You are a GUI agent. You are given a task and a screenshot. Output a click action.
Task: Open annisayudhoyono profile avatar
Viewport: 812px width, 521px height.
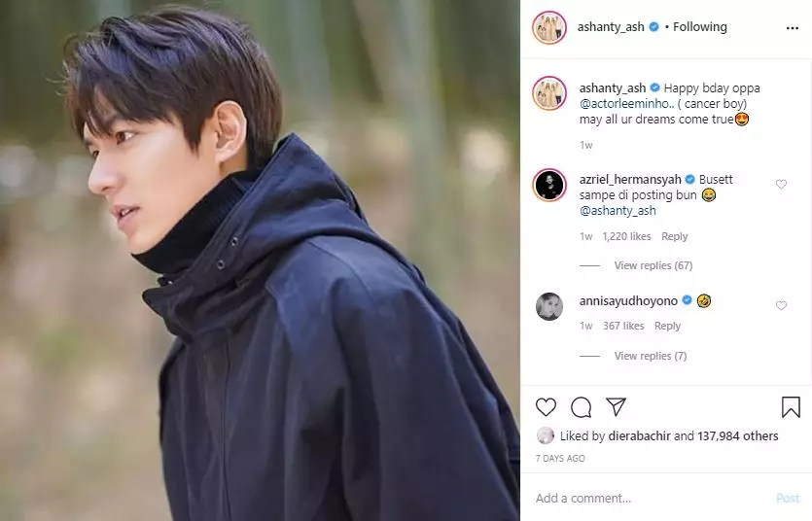pyautogui.click(x=549, y=306)
